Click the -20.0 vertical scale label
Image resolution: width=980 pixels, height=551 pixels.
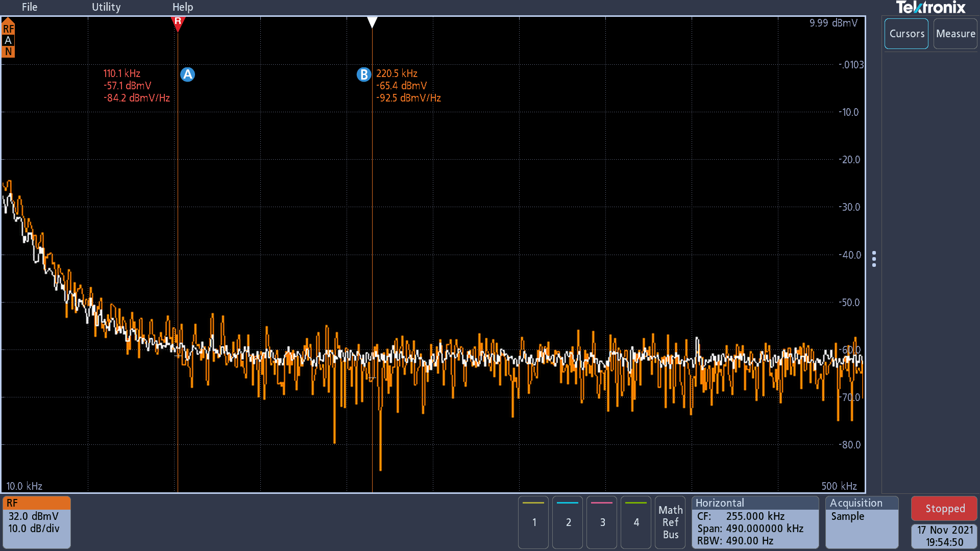(x=849, y=160)
